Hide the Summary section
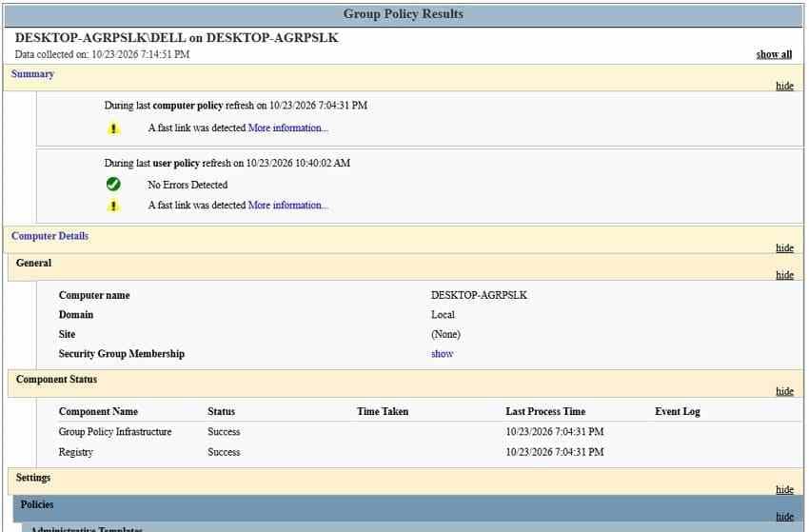 784,86
